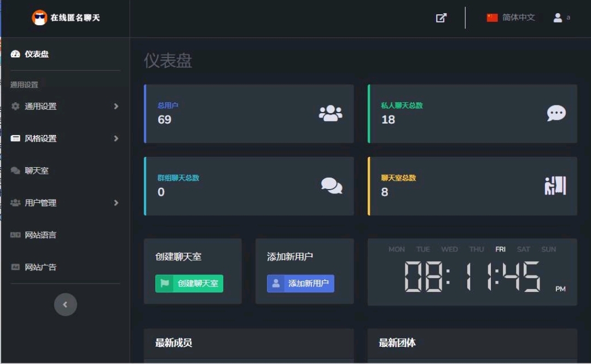Viewport: 591px width, 364px height.
Task: Open the user profile icon menu
Action: [558, 17]
